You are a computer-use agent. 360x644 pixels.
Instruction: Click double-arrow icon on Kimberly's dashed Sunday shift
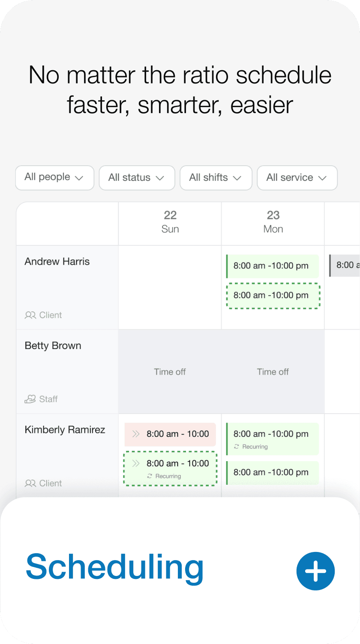pyautogui.click(x=136, y=463)
